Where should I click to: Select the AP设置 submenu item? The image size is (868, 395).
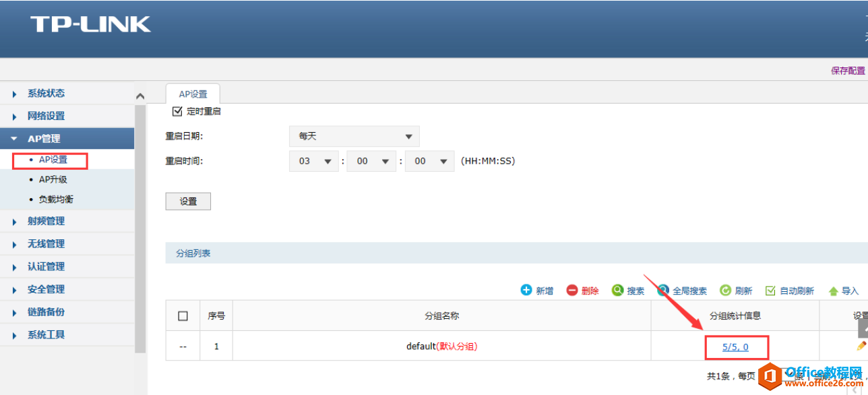coord(53,160)
